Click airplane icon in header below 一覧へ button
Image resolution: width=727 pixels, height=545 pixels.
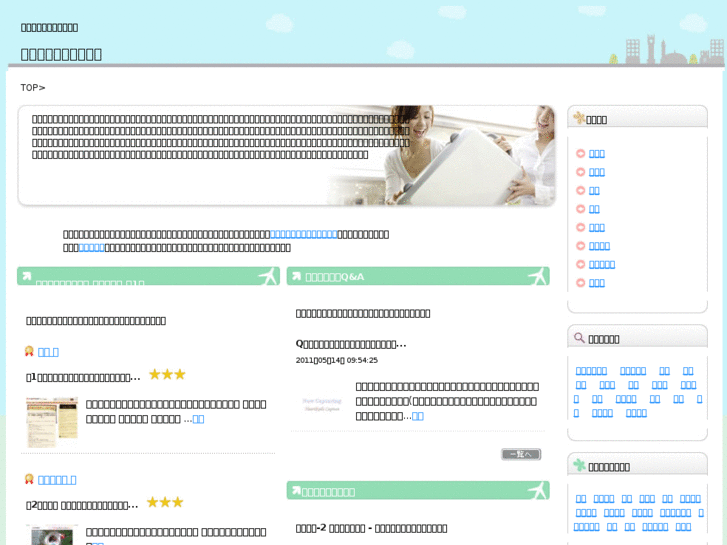point(538,490)
